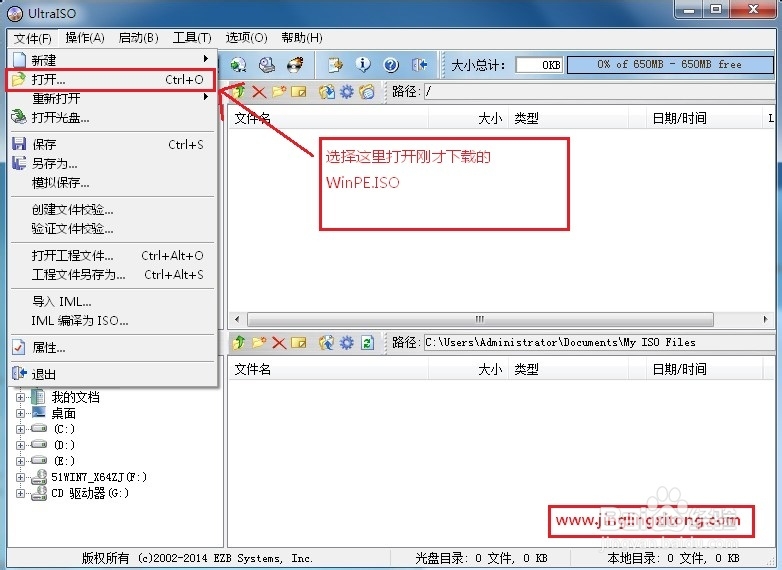Choose 模拟保存... menu entry
The width and height of the screenshot is (782, 570).
pos(112,183)
